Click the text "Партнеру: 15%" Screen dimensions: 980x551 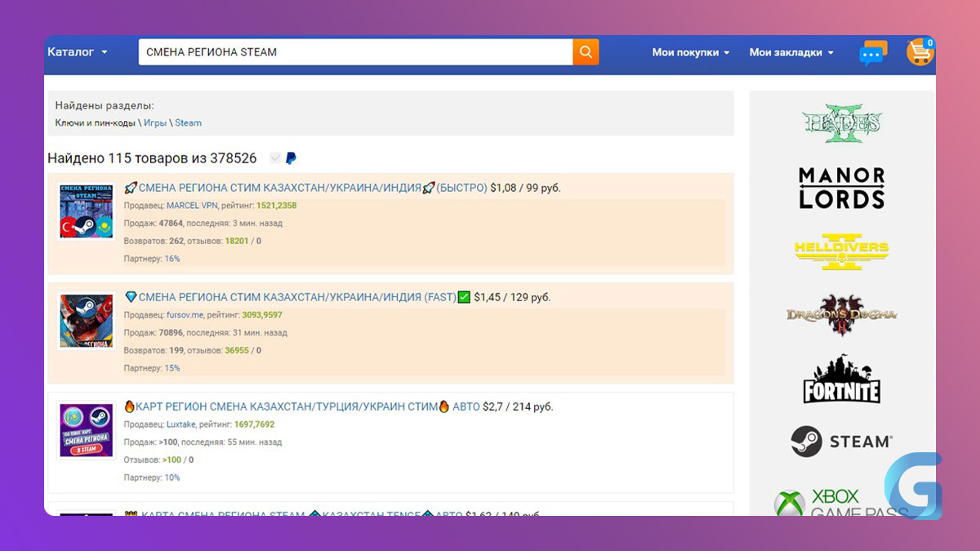click(152, 369)
